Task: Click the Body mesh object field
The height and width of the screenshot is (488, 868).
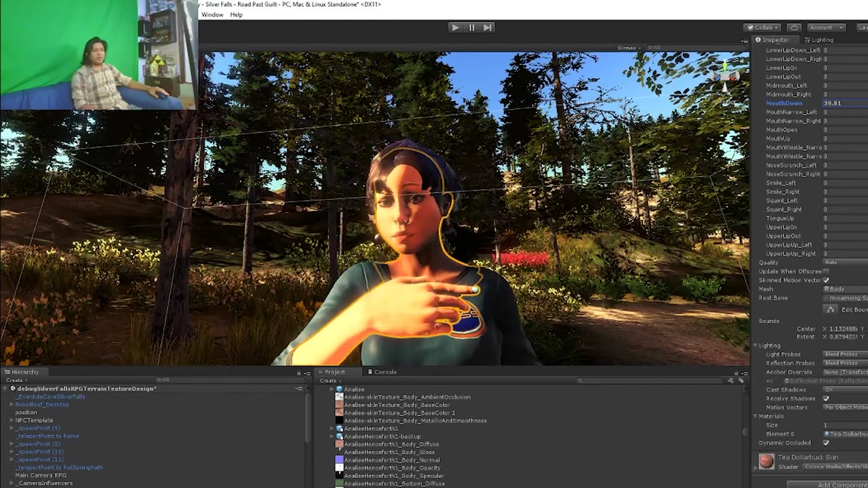Action: click(846, 289)
